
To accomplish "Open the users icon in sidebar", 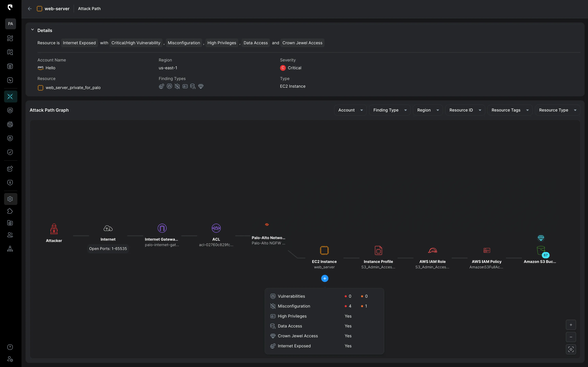I will pos(10,235).
